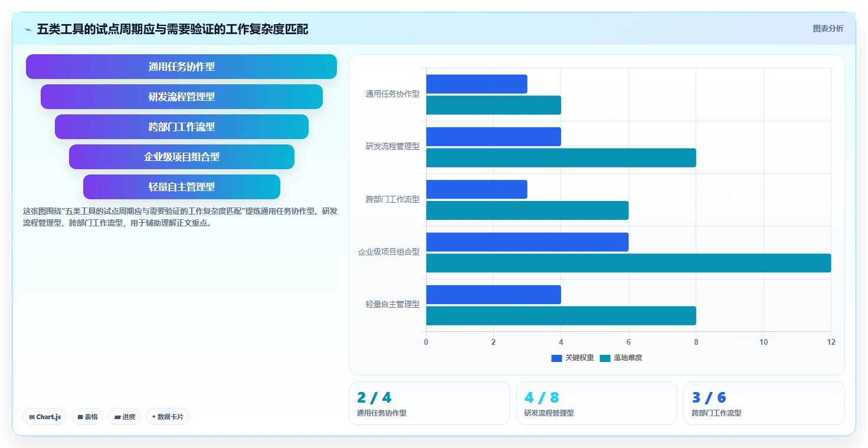The height and width of the screenshot is (448, 868).
Task: Click the 关键权重 bar for 轻量自主管理型
Action: [493, 295]
